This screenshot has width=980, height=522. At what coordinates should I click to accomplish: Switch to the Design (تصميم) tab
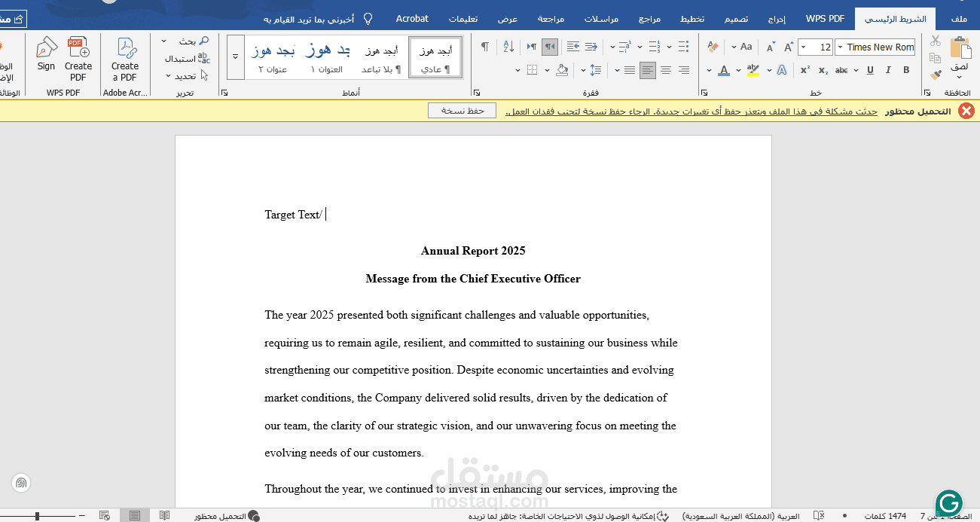click(737, 19)
